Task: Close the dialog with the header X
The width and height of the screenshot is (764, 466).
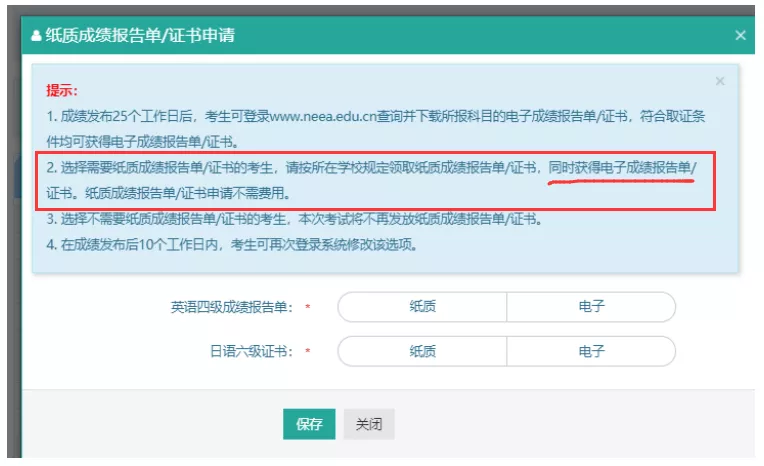Action: (740, 36)
